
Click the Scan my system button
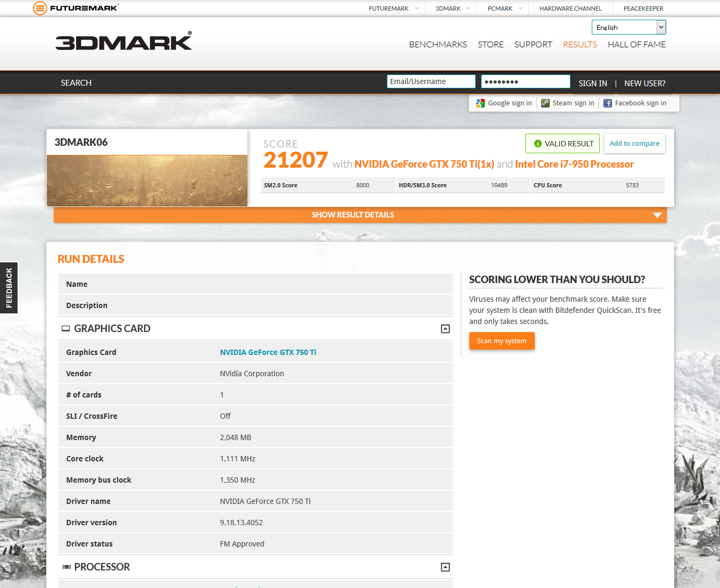click(x=502, y=341)
